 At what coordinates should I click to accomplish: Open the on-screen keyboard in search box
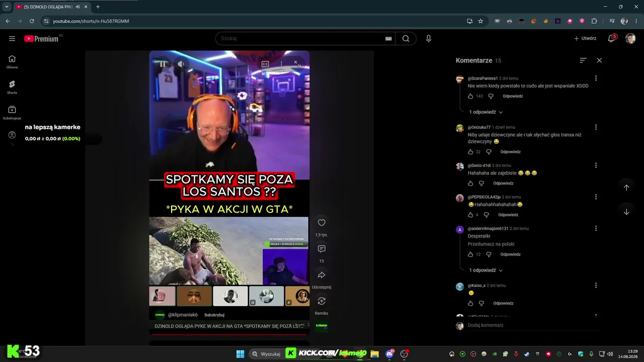point(388,39)
